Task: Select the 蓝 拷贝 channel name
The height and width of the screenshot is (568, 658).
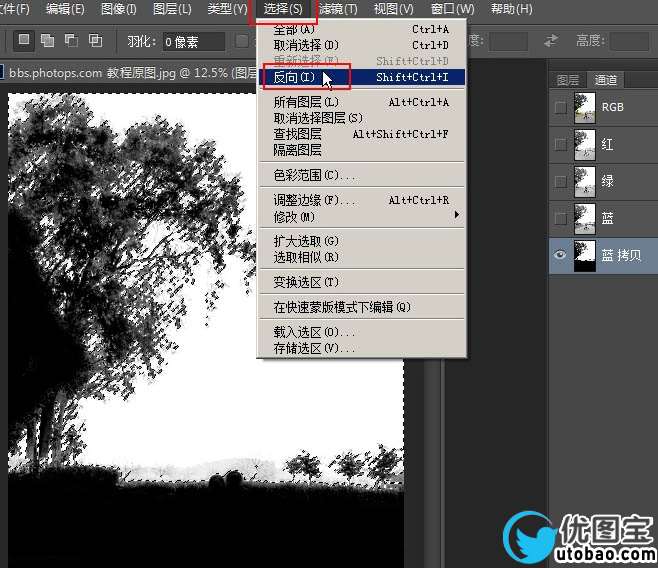Action: (x=621, y=255)
